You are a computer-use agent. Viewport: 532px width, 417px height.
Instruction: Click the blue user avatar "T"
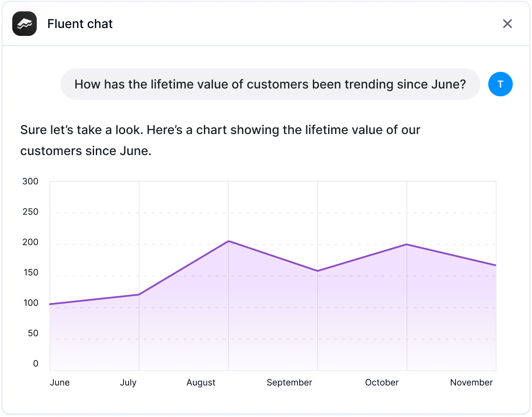click(500, 85)
